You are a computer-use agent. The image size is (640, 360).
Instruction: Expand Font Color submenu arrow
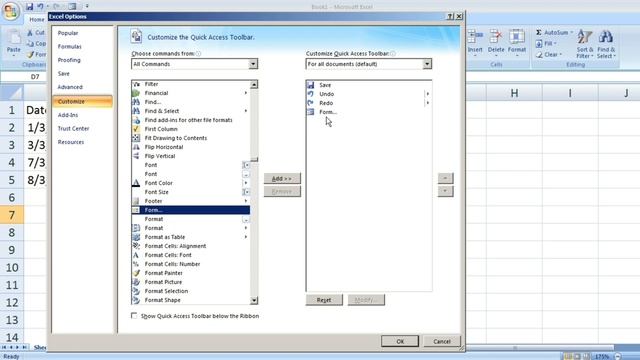pyautogui.click(x=246, y=183)
